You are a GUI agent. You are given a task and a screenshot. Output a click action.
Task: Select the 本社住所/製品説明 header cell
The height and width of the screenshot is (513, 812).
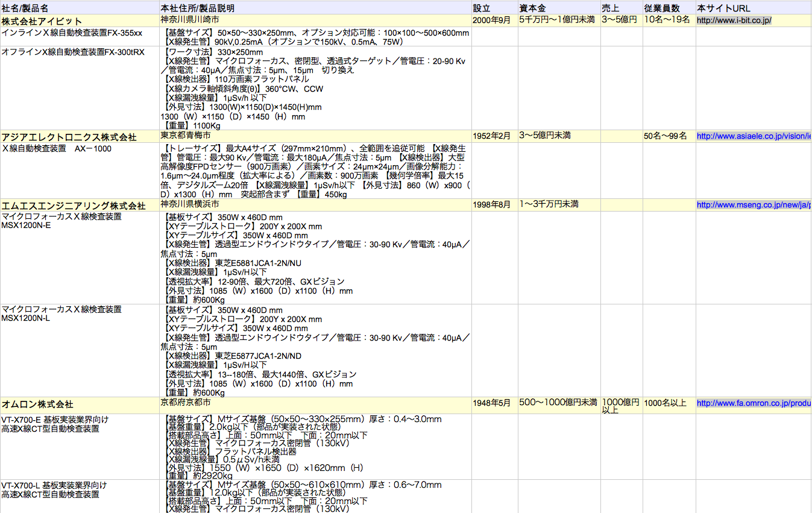coord(315,8)
